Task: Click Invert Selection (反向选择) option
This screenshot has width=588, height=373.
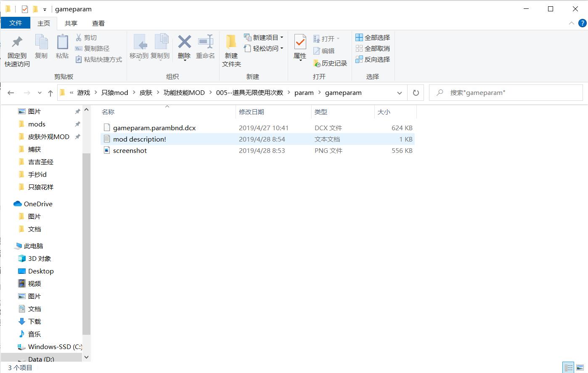Action: tap(373, 60)
